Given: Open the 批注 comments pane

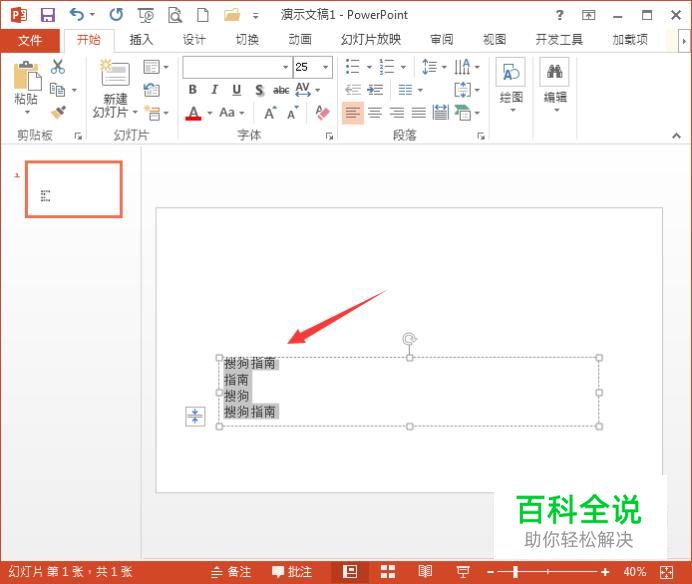Looking at the screenshot, I should click(x=292, y=573).
